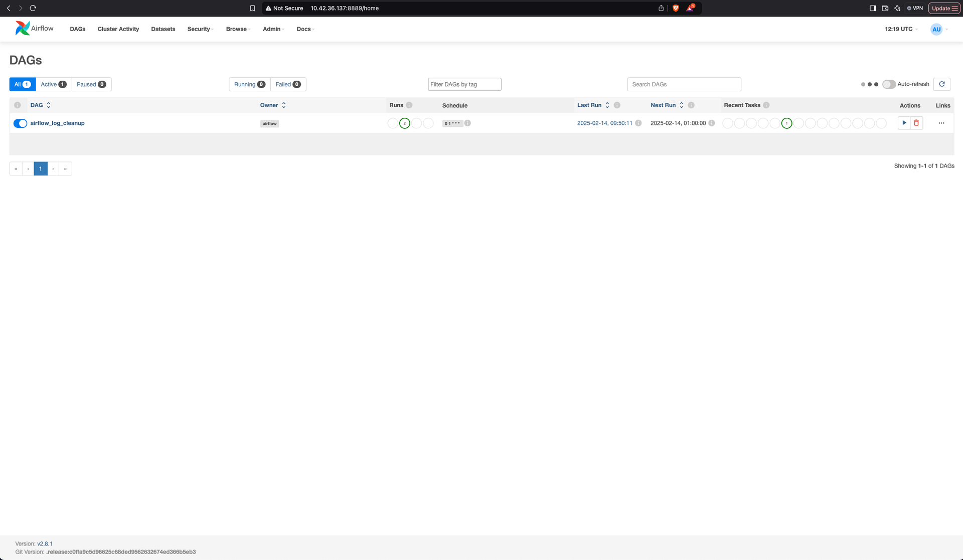Select the Paused DAGs filter tab
Viewport: 963px width, 560px height.
coord(91,84)
